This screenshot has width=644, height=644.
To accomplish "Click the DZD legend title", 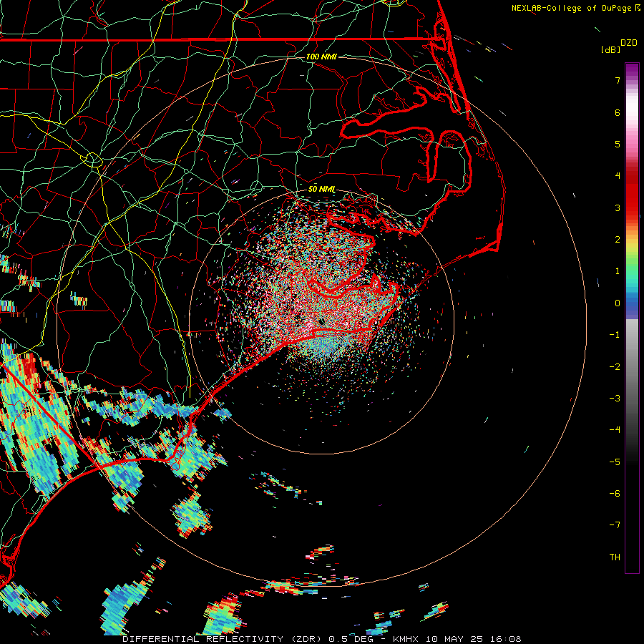I will point(629,43).
